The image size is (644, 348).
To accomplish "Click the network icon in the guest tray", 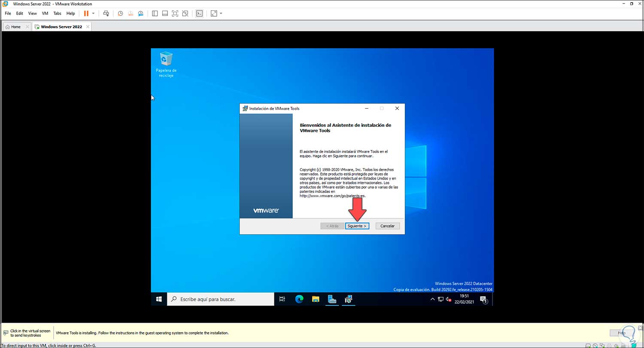I will pos(440,299).
